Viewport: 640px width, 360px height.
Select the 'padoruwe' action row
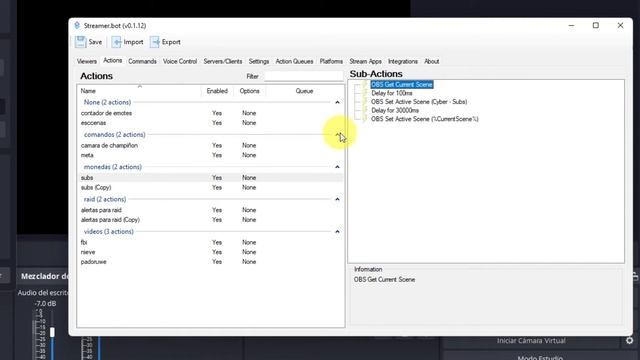(210, 262)
